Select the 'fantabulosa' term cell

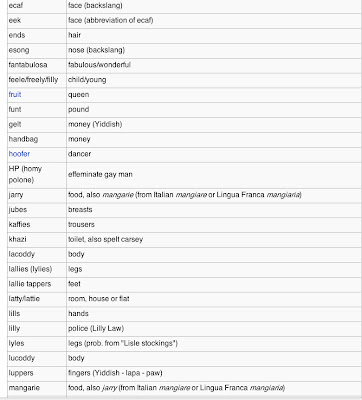37,65
